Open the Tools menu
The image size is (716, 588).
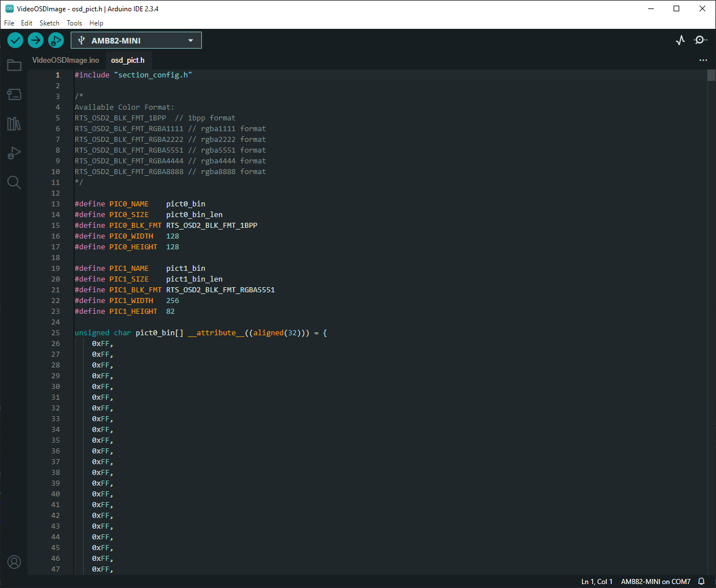click(x=74, y=23)
